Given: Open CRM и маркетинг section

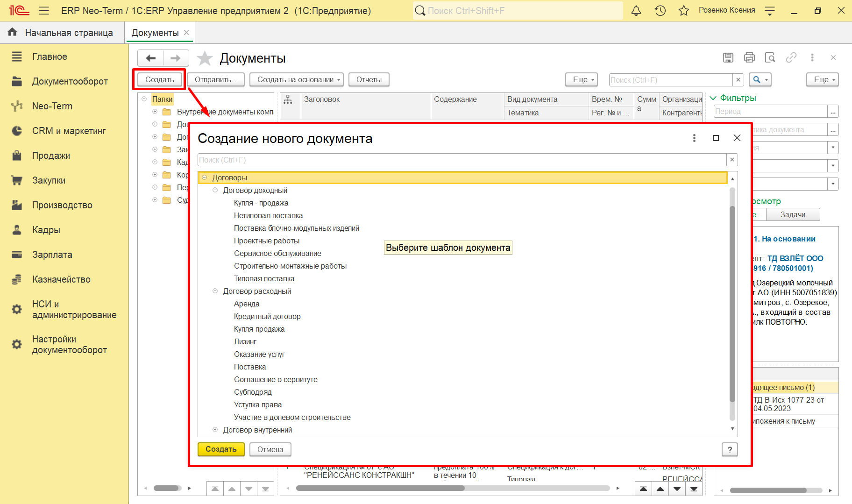Looking at the screenshot, I should 69,131.
